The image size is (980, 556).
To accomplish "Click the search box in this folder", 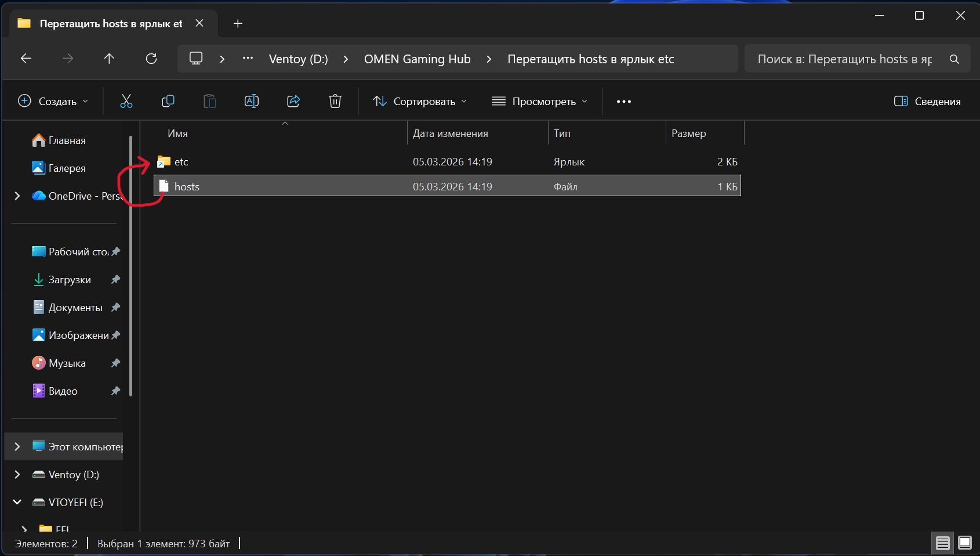I will pyautogui.click(x=847, y=59).
